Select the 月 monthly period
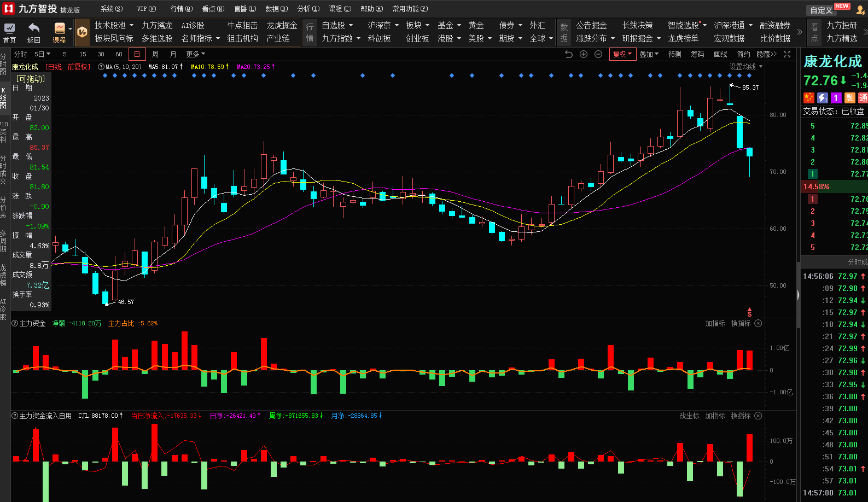Viewport: 868px width, 502px height. coord(173,54)
